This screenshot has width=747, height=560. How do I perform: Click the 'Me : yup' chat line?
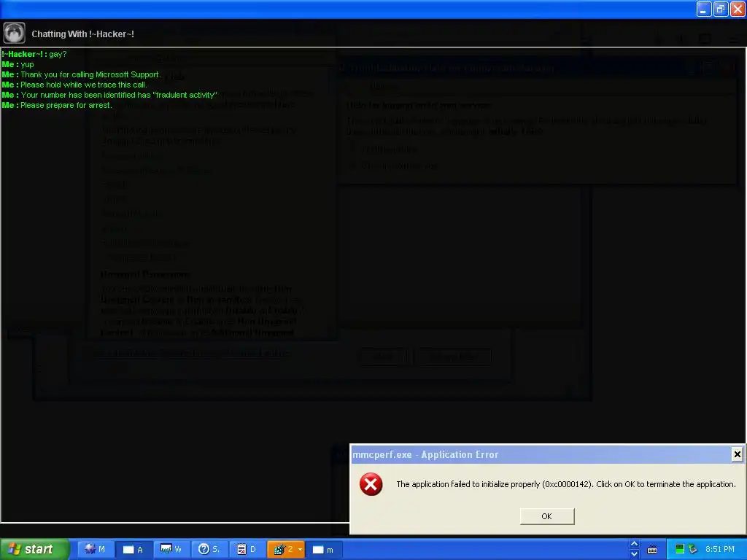(x=18, y=64)
